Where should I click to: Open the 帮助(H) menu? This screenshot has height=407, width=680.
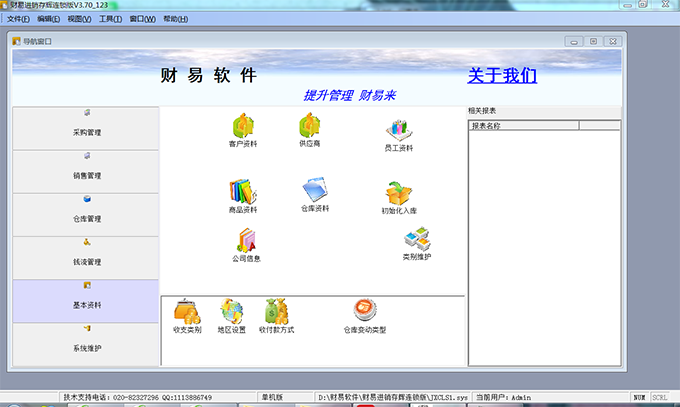point(174,19)
